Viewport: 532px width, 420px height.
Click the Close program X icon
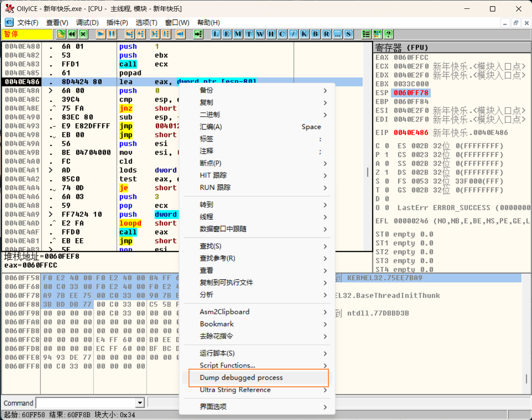(83, 34)
